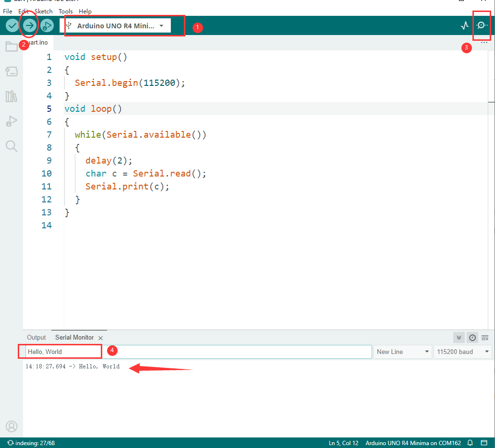This screenshot has height=448, width=495.
Task: Open the New Line line-ending dropdown
Action: (402, 352)
